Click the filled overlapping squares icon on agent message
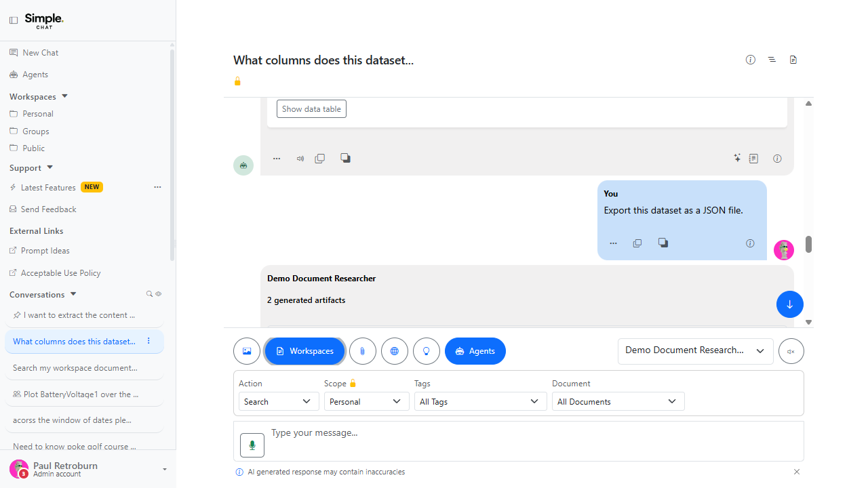Viewport: 868px width, 488px height. [345, 158]
